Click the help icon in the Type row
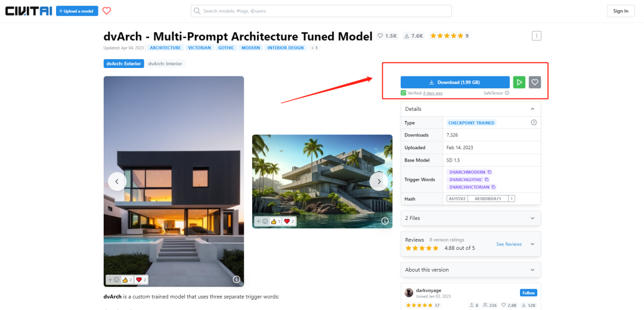This screenshot has height=310, width=644. pyautogui.click(x=534, y=122)
